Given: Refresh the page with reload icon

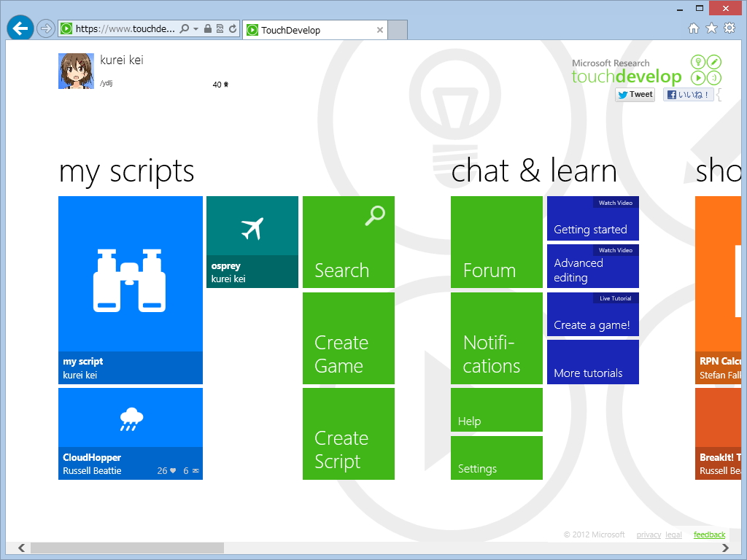Looking at the screenshot, I should pos(233,28).
